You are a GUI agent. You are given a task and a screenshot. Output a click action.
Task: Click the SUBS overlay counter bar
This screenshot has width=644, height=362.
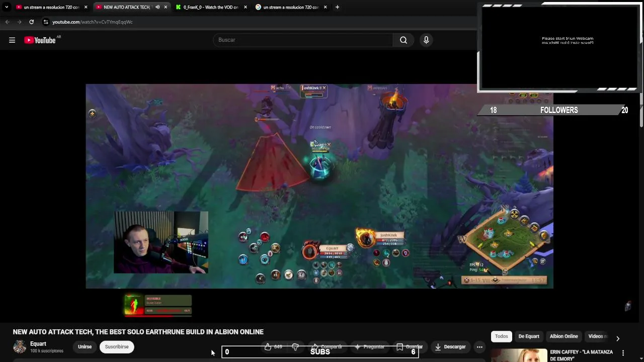point(320,352)
